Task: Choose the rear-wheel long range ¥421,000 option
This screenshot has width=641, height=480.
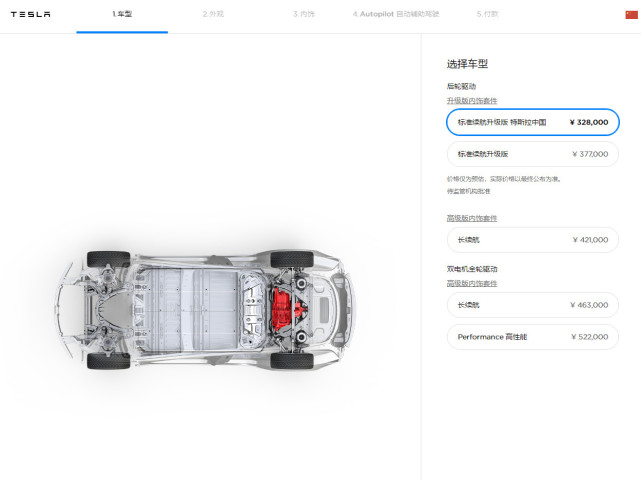Action: tap(533, 240)
